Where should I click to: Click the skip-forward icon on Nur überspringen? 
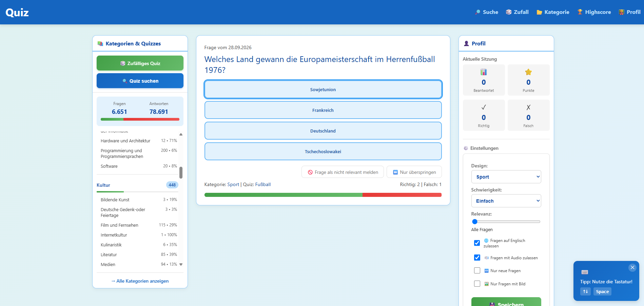click(395, 172)
